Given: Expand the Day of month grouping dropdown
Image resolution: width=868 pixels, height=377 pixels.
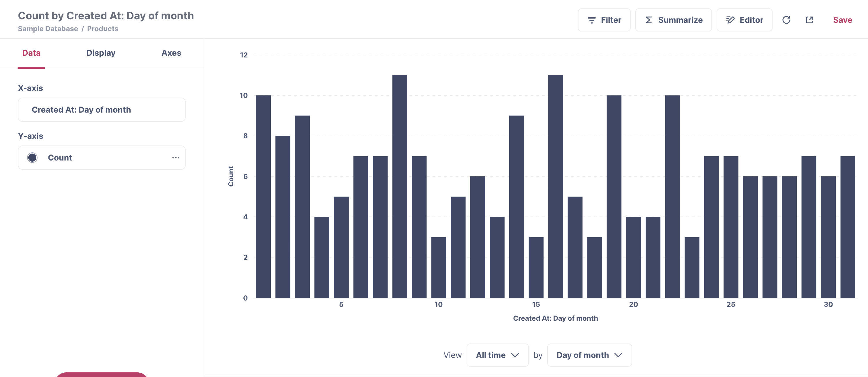Looking at the screenshot, I should (589, 355).
